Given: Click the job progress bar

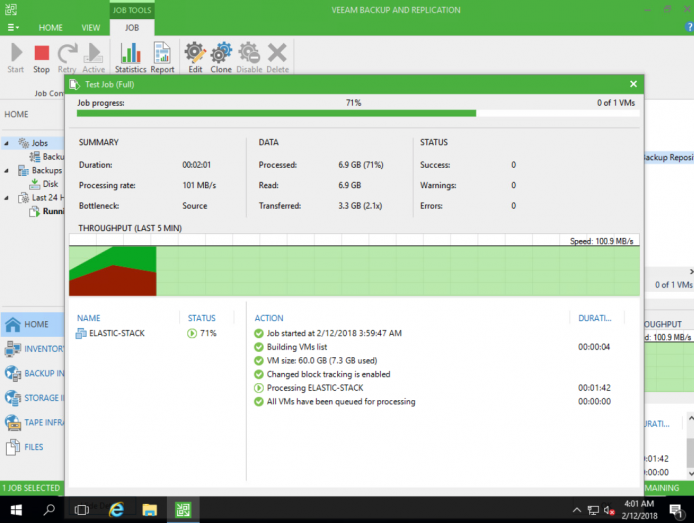Looking at the screenshot, I should pos(358,113).
